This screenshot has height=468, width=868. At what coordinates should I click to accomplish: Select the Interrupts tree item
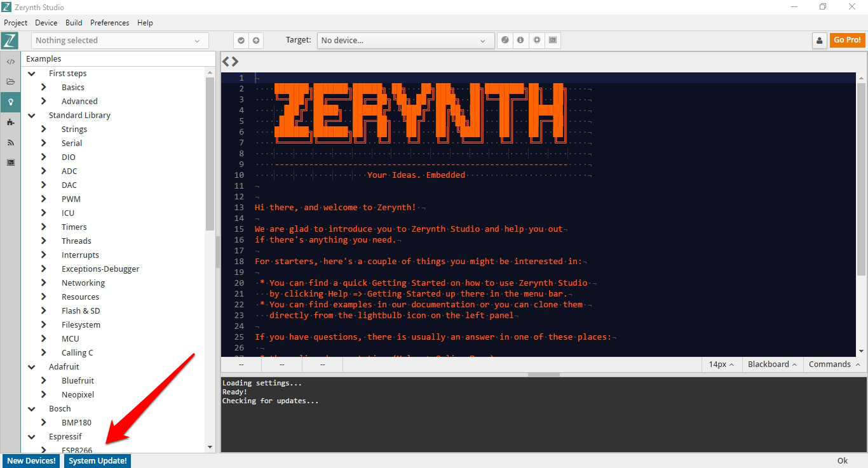(x=80, y=255)
